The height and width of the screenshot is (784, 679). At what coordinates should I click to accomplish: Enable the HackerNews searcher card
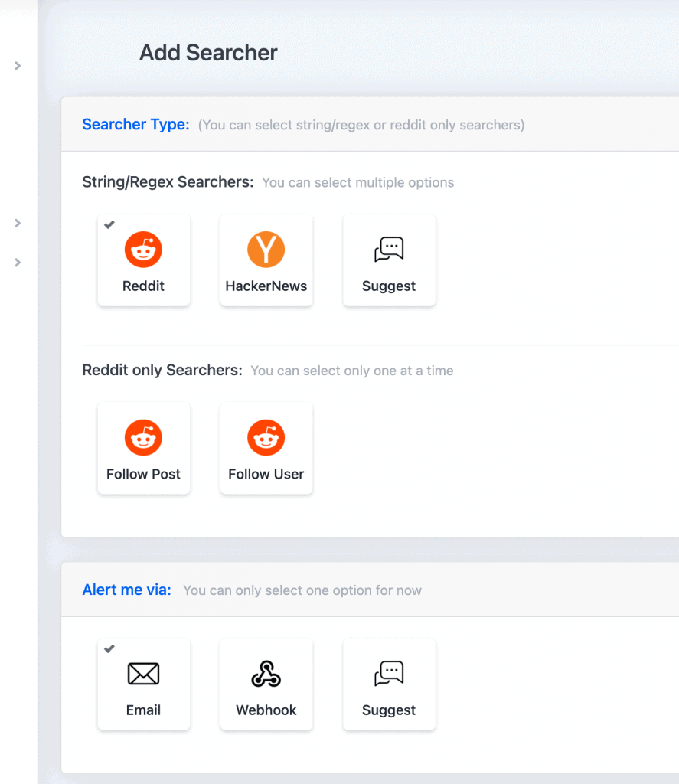266,260
